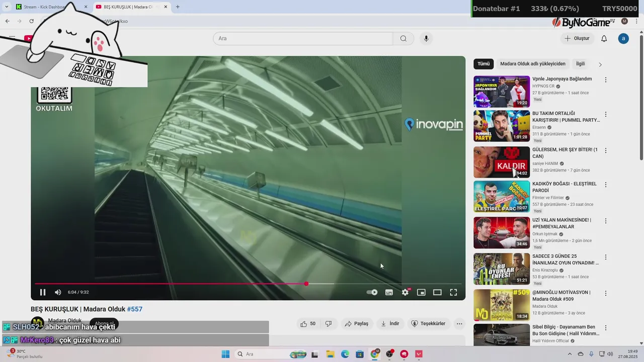Open options for SADECE 3 GÜNDE video

(606, 257)
